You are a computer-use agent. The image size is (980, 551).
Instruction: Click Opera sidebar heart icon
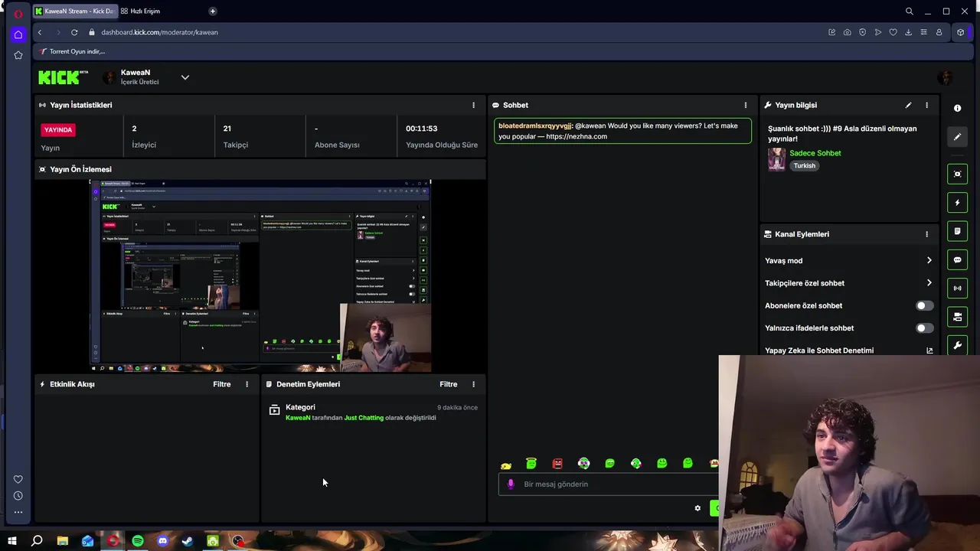pyautogui.click(x=18, y=479)
